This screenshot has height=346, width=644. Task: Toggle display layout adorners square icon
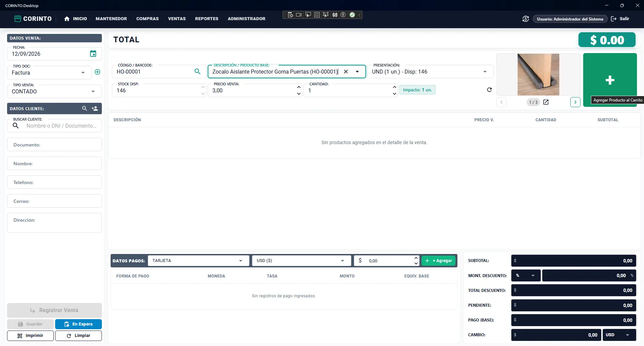(317, 15)
